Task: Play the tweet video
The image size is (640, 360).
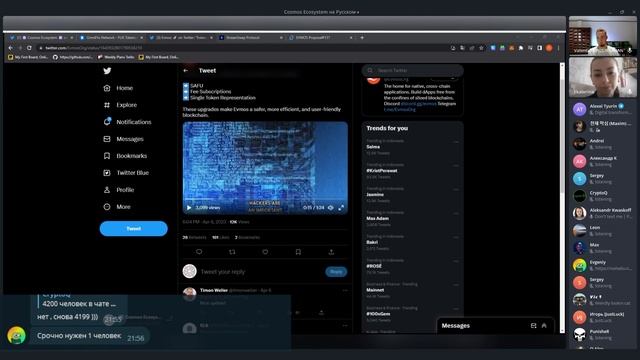Action: tap(189, 208)
